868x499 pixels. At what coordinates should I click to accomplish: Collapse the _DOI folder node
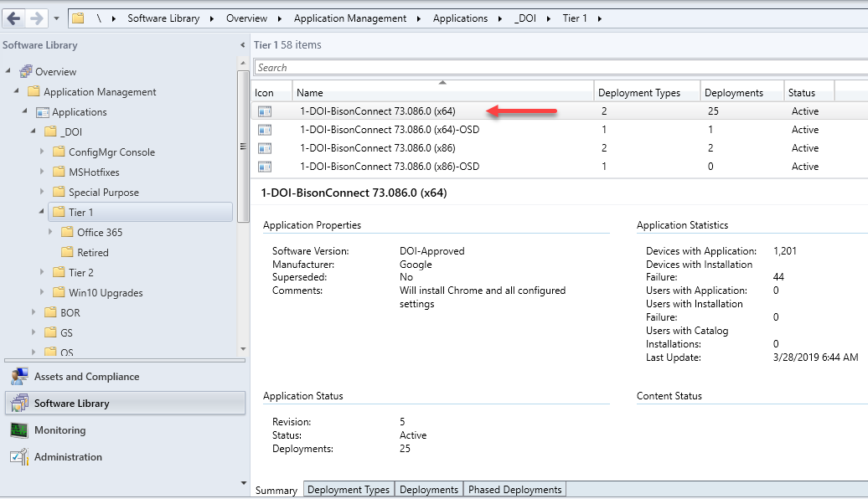[34, 131]
